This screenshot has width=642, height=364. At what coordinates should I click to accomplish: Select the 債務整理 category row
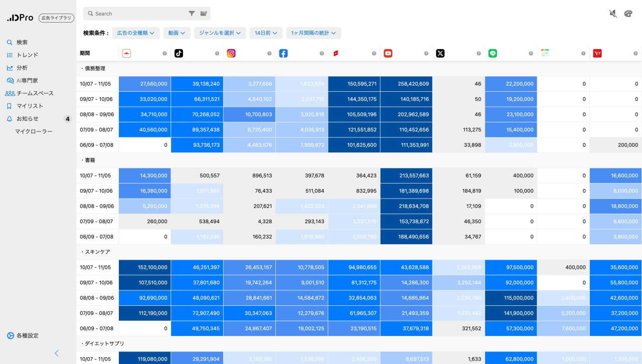coord(359,69)
